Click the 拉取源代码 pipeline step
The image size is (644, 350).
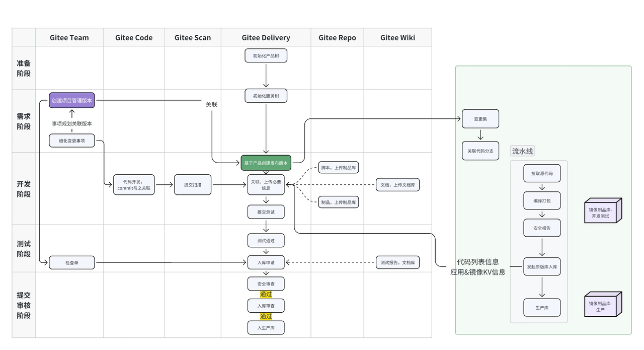pos(542,173)
